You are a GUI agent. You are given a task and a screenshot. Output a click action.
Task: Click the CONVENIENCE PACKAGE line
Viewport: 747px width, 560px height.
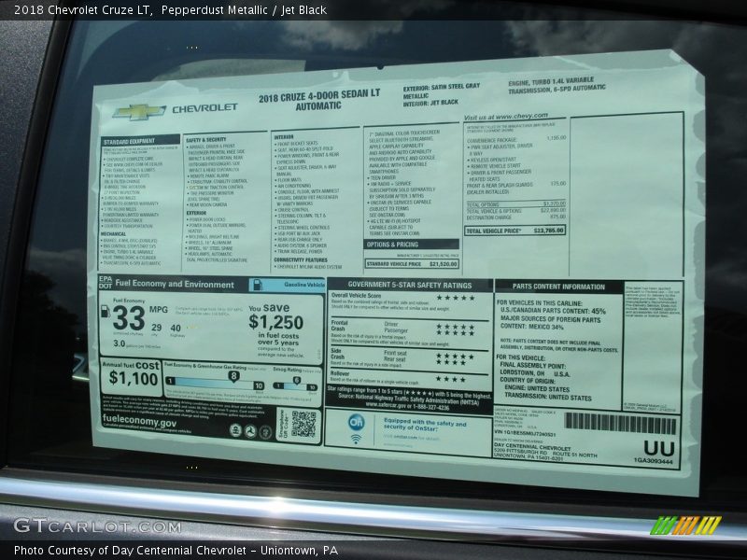point(516,139)
